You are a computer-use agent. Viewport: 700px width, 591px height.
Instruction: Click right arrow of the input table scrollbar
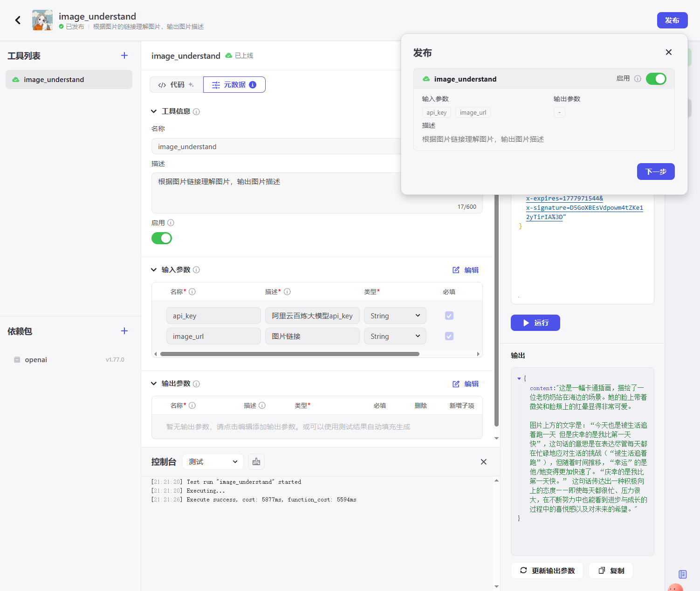[478, 354]
